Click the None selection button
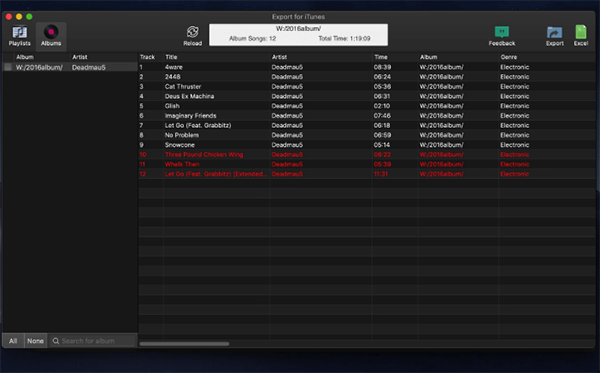The width and height of the screenshot is (600, 373). [x=35, y=341]
